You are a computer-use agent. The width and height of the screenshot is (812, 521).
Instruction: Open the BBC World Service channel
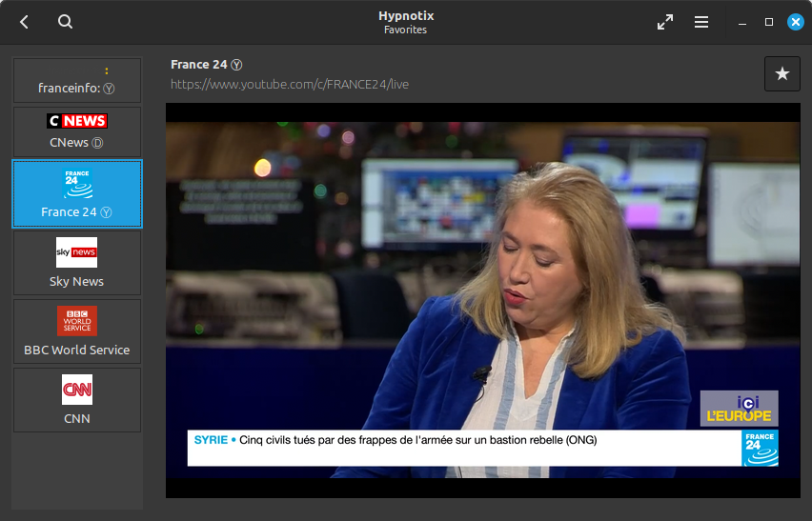(x=77, y=331)
